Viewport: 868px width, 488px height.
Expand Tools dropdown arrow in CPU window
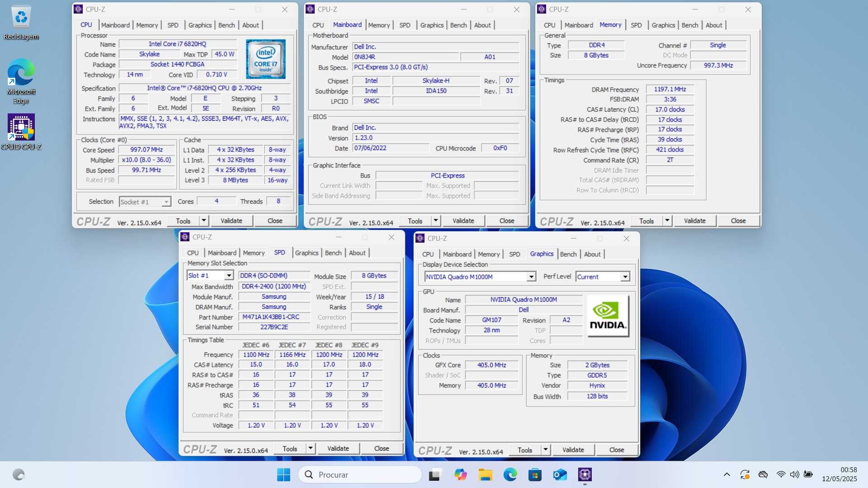[x=204, y=221]
